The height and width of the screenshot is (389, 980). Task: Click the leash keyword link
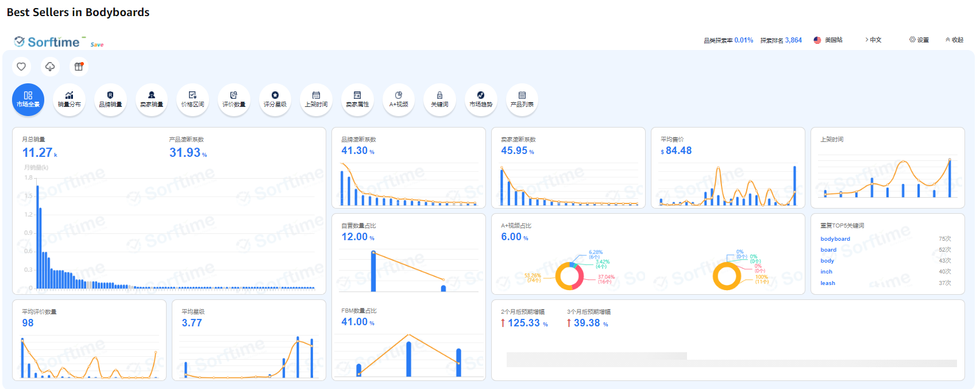click(x=828, y=283)
